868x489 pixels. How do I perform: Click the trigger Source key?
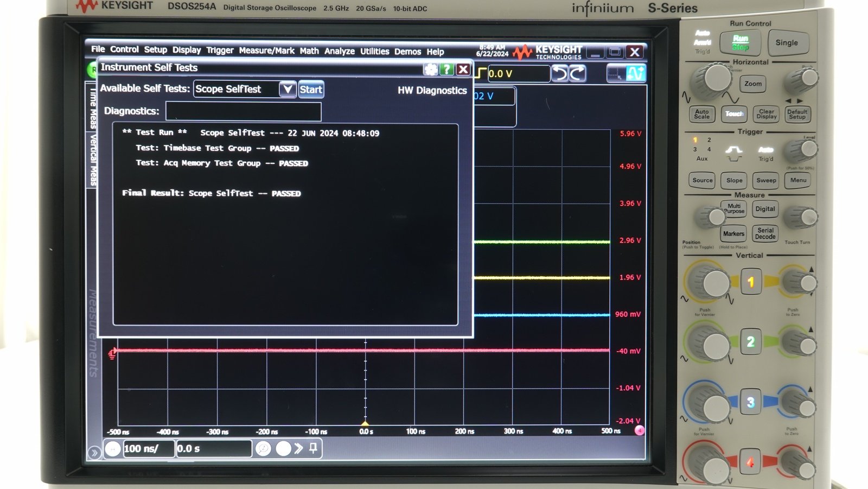[x=703, y=180]
